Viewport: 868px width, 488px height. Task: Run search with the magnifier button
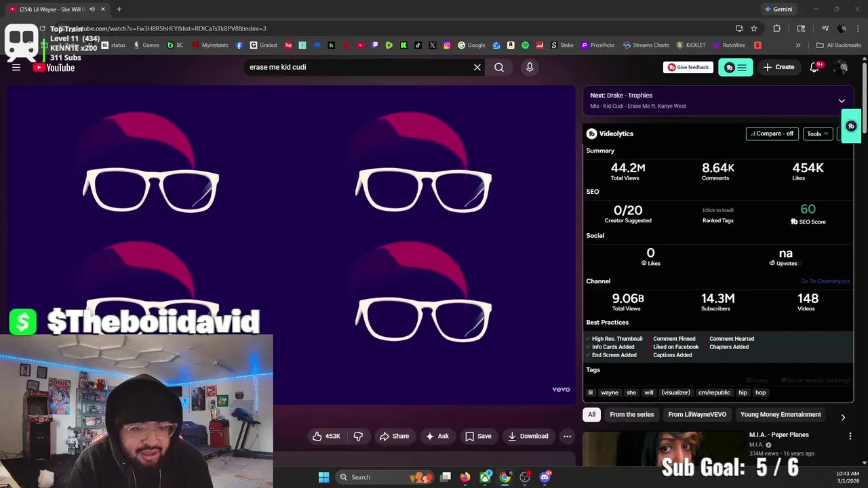[x=499, y=67]
